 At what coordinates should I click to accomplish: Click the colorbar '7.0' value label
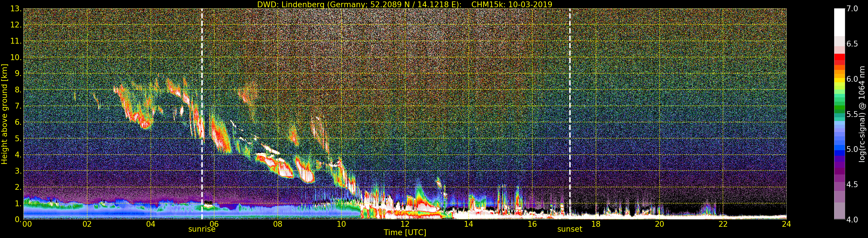click(x=852, y=9)
